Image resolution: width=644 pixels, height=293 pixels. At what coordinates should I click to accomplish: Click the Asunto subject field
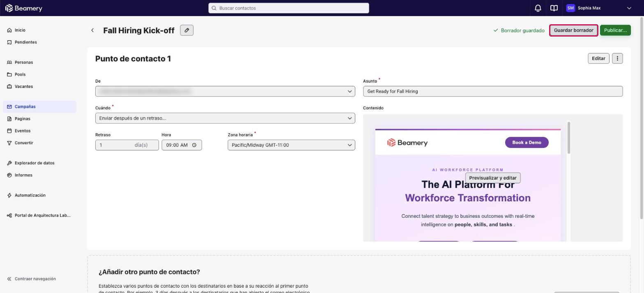[493, 91]
